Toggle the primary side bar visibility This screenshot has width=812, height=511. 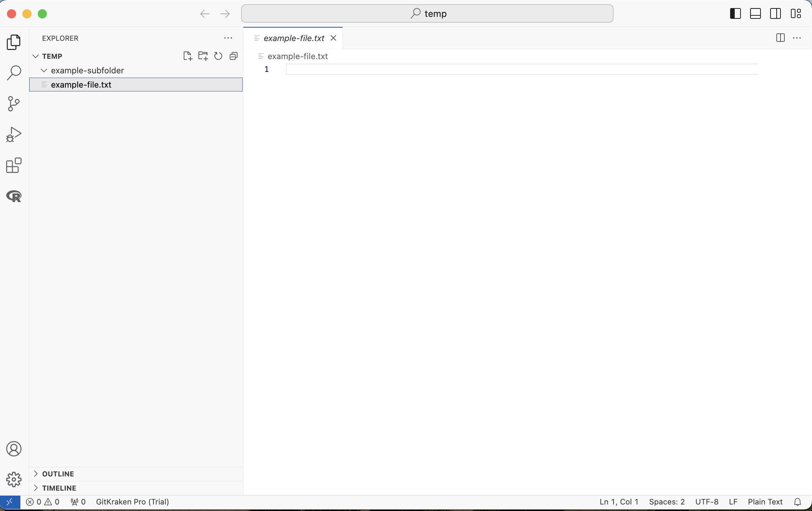click(x=735, y=14)
